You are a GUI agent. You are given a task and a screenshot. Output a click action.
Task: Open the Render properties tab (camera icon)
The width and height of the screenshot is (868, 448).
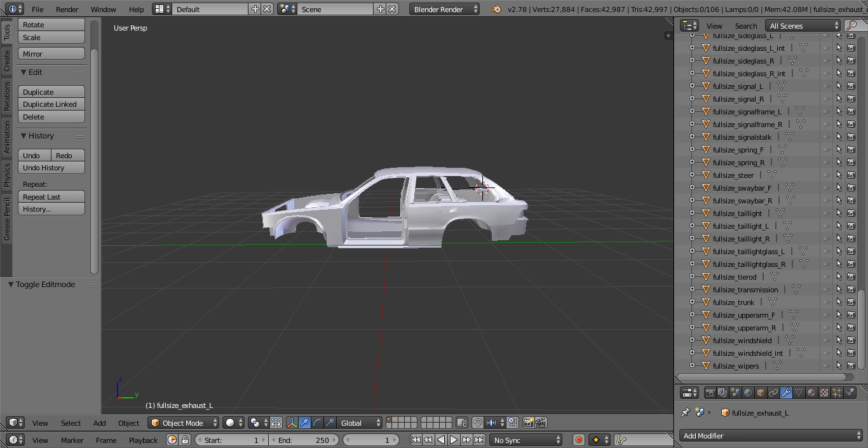click(x=710, y=393)
